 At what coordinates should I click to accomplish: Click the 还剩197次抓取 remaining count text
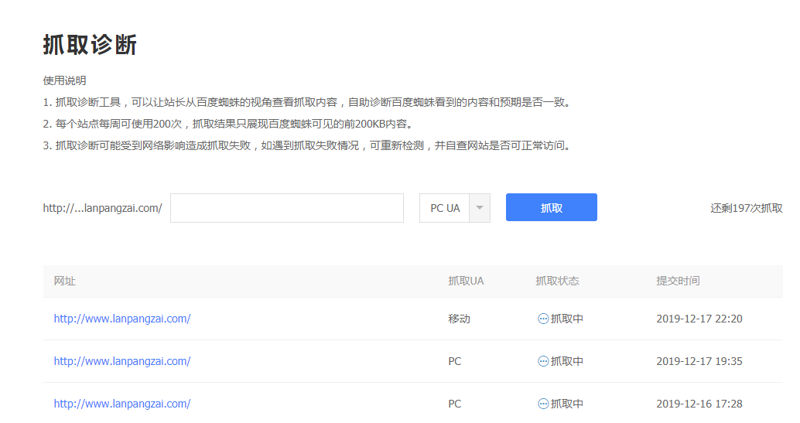coord(746,208)
